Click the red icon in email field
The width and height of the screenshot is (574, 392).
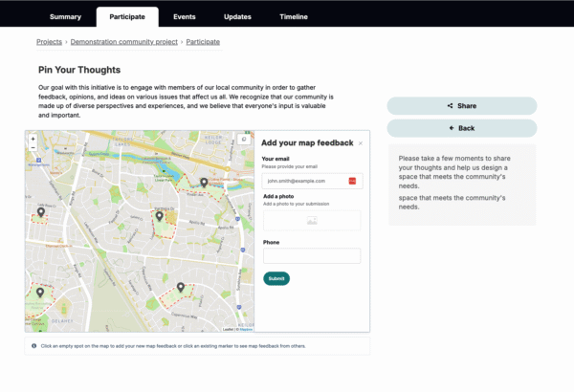pos(352,181)
